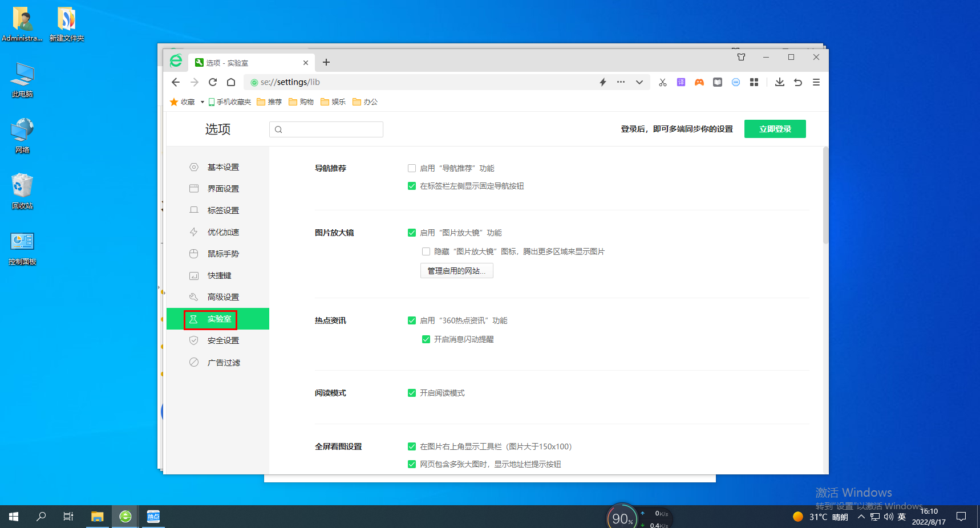Open the notification center icon
This screenshot has height=528, width=980.
[x=961, y=517]
